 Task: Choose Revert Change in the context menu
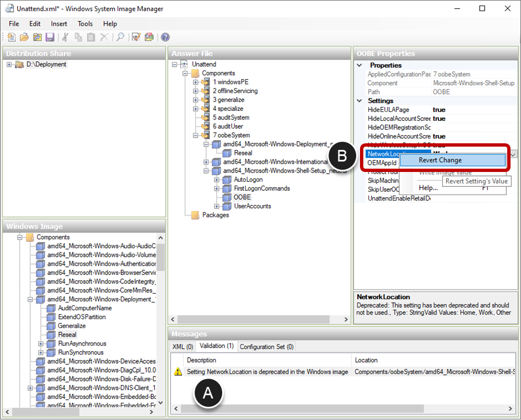coord(440,160)
